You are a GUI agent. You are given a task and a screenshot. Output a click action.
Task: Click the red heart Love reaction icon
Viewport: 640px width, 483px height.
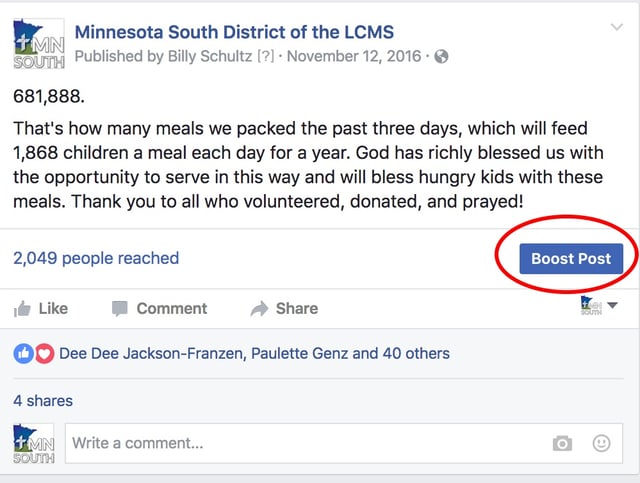44,354
